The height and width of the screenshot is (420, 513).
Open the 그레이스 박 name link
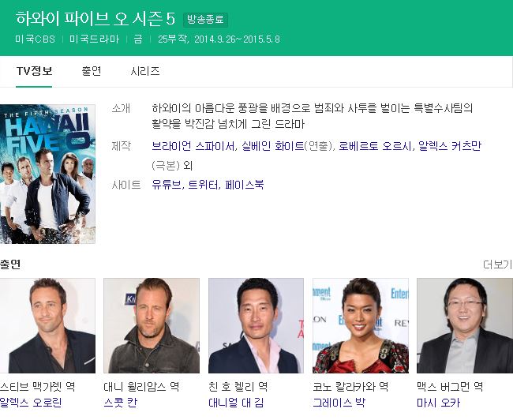tap(339, 403)
